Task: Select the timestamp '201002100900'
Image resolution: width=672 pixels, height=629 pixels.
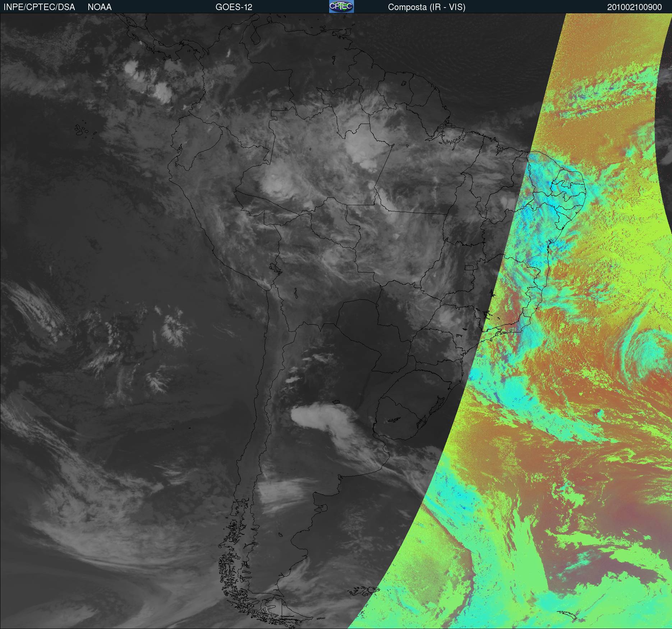Action: (x=635, y=7)
